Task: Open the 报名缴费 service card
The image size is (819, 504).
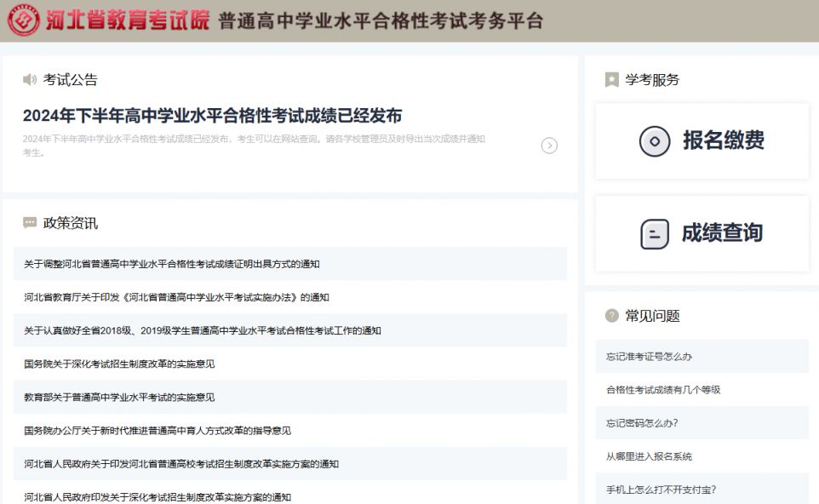Action: [702, 141]
